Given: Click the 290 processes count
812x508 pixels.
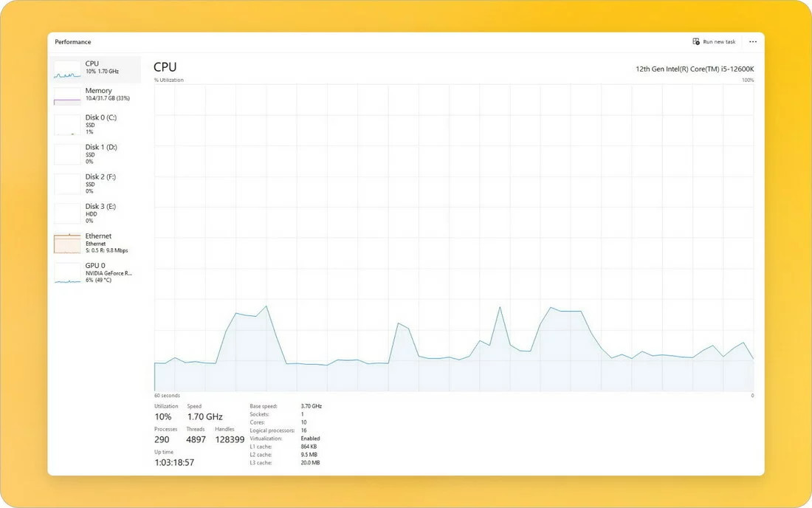Looking at the screenshot, I should [x=162, y=439].
